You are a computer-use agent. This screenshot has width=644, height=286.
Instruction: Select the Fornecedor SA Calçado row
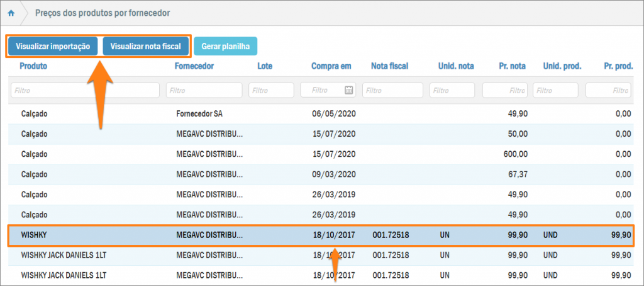tap(321, 114)
